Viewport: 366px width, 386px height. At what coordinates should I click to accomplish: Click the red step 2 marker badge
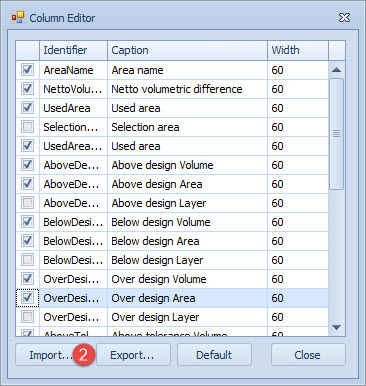[x=83, y=355]
